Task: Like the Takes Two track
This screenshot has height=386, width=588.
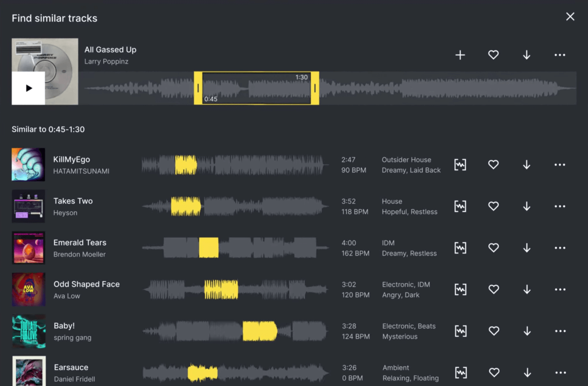Action: click(493, 206)
